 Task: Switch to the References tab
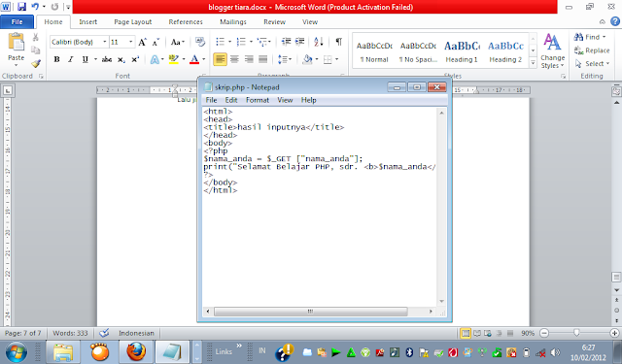pyautogui.click(x=186, y=21)
